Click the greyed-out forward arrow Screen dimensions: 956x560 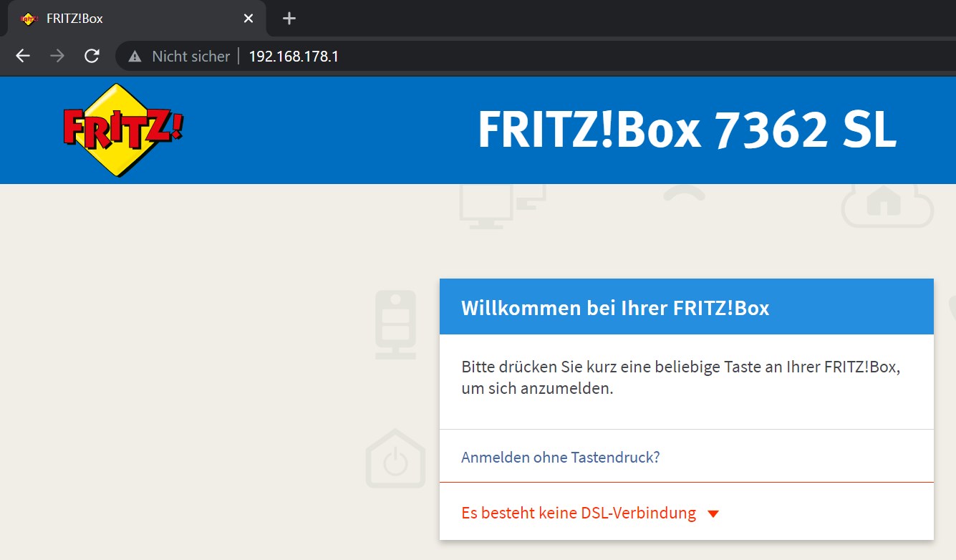pyautogui.click(x=57, y=56)
